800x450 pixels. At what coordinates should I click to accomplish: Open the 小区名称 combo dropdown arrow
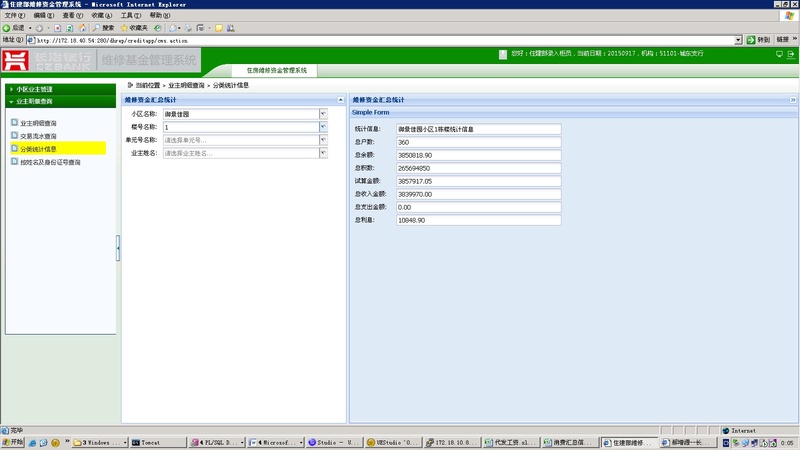[x=323, y=114]
